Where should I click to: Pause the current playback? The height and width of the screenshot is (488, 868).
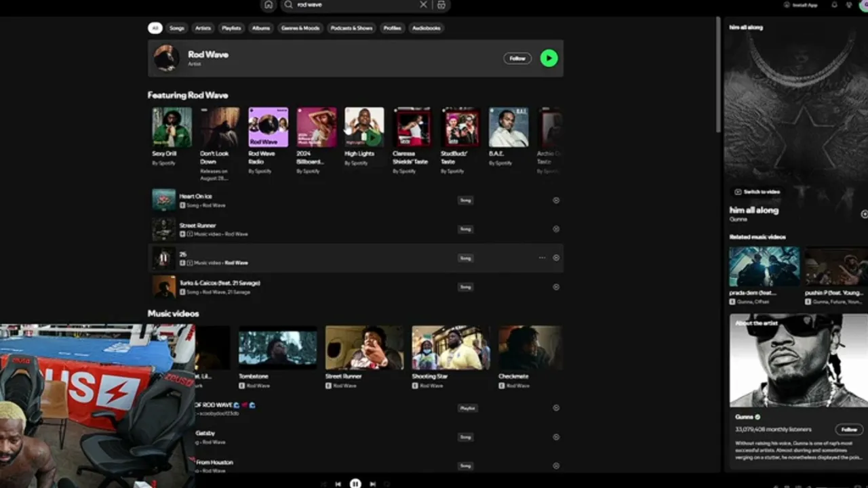(355, 483)
